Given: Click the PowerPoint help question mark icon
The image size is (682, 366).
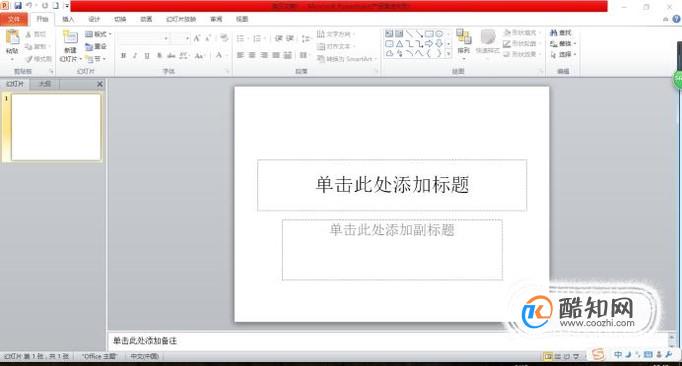Looking at the screenshot, I should coord(676,19).
